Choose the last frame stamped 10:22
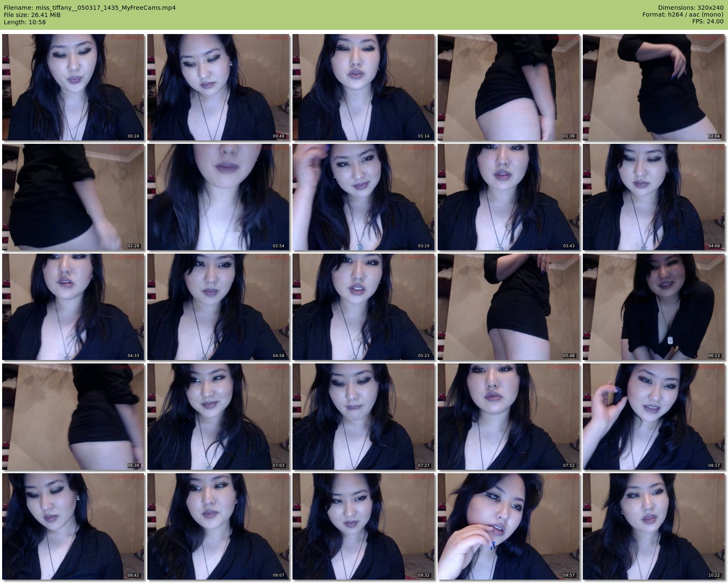This screenshot has width=728, height=583. click(654, 526)
